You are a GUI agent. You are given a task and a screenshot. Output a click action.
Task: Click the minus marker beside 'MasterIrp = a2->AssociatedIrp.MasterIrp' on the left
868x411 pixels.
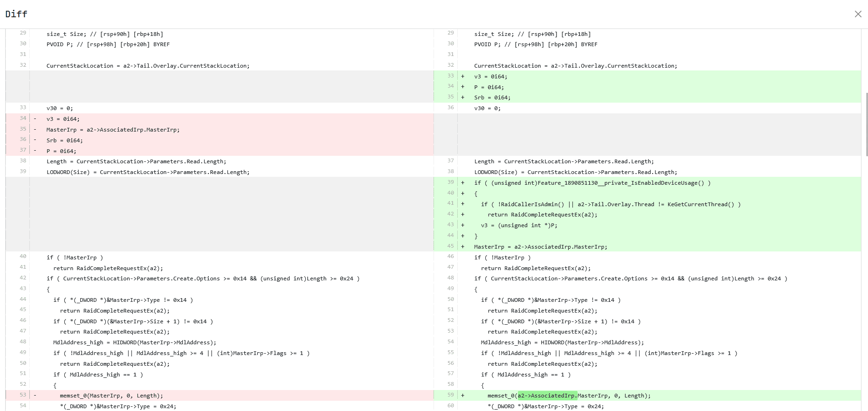pyautogui.click(x=35, y=130)
